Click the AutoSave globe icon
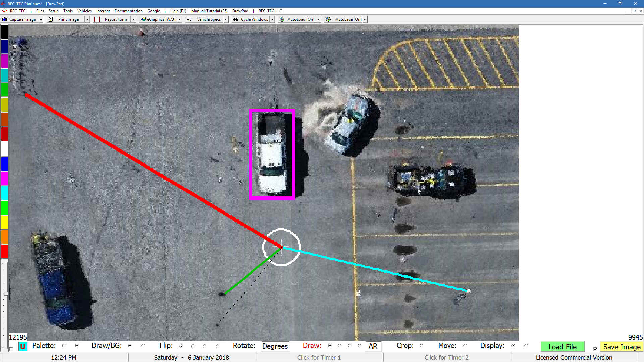Image resolution: width=644 pixels, height=362 pixels. 328,19
